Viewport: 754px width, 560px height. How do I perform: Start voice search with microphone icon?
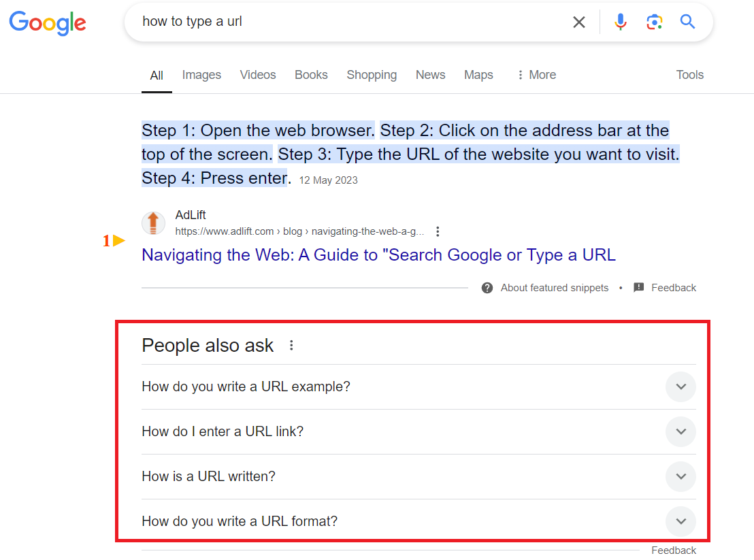point(621,22)
